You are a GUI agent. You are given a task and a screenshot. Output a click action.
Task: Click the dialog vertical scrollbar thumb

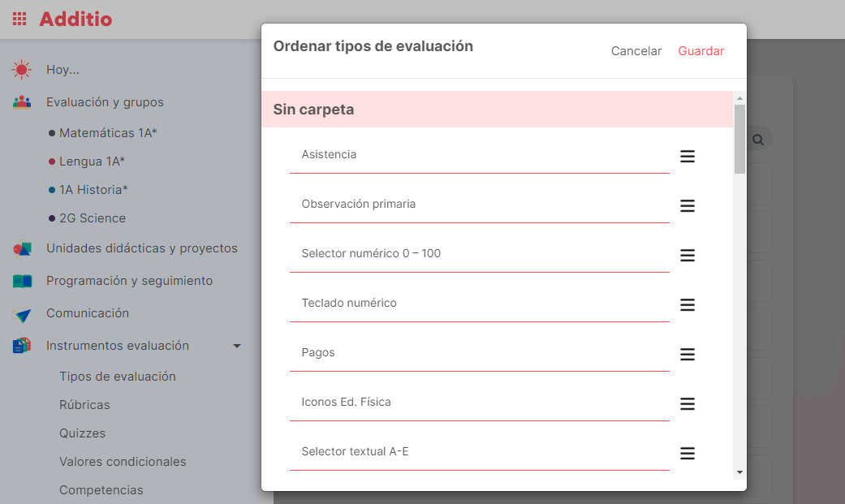(739, 139)
